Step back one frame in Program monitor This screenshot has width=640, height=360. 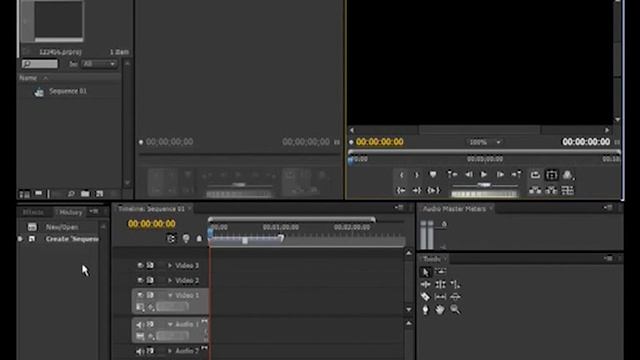tap(469, 175)
